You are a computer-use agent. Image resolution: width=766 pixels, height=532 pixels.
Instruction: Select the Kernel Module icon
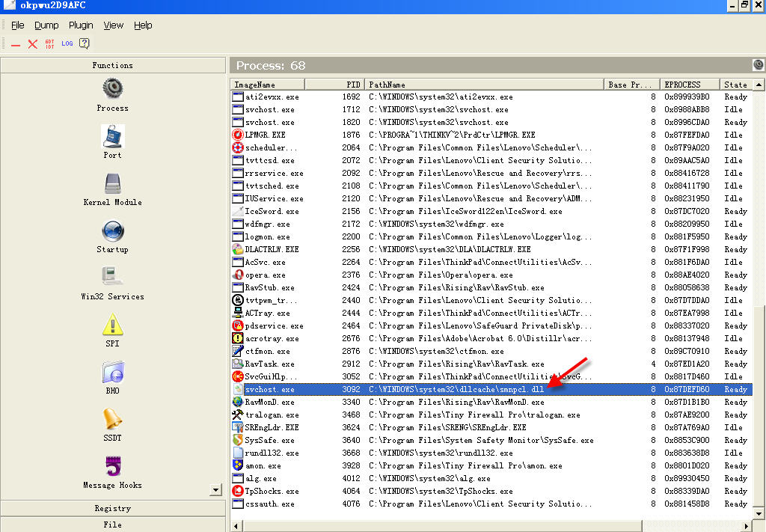[112, 184]
